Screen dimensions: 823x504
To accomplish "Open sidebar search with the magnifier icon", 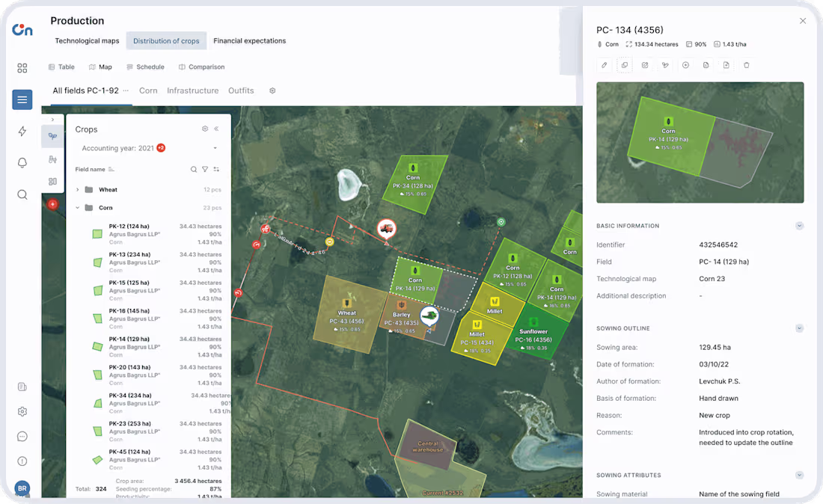I will click(x=22, y=194).
